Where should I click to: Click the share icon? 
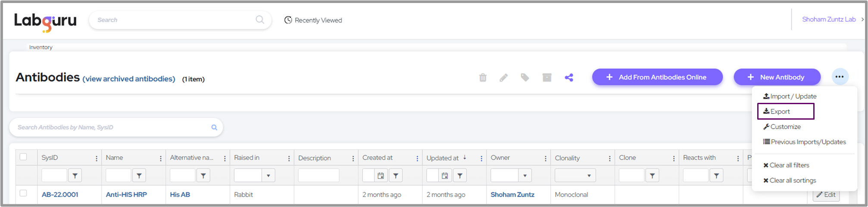(x=569, y=77)
